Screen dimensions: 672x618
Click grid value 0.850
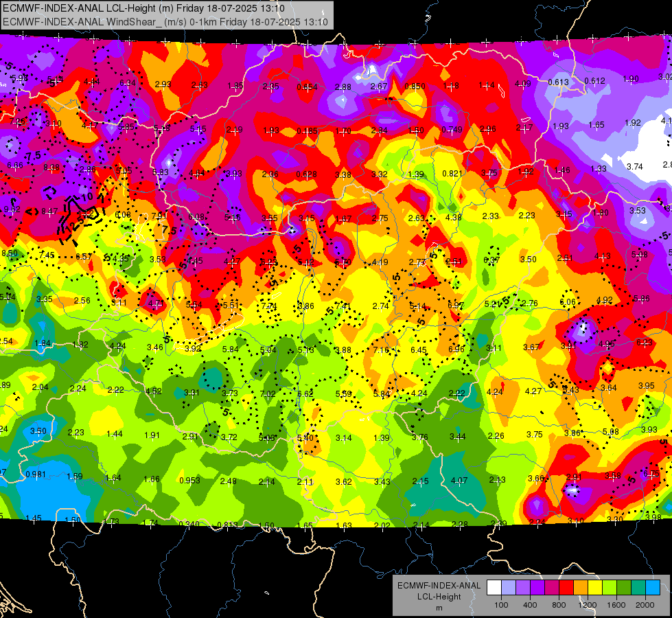coord(415,87)
